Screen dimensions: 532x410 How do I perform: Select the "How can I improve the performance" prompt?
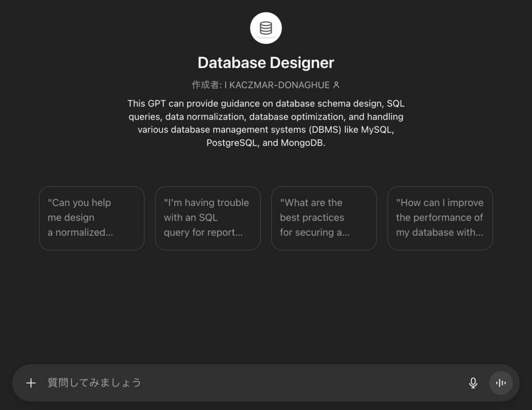440,218
